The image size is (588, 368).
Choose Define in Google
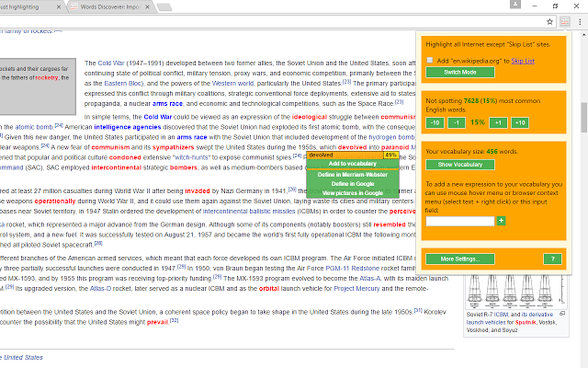(x=353, y=184)
